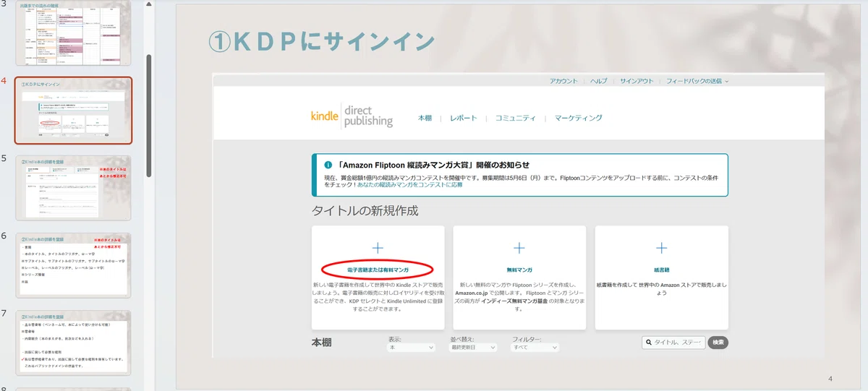Click the up arrow of the thumbnail panel scrollbar
Viewport: 868px width, 391px height.
pos(149,4)
